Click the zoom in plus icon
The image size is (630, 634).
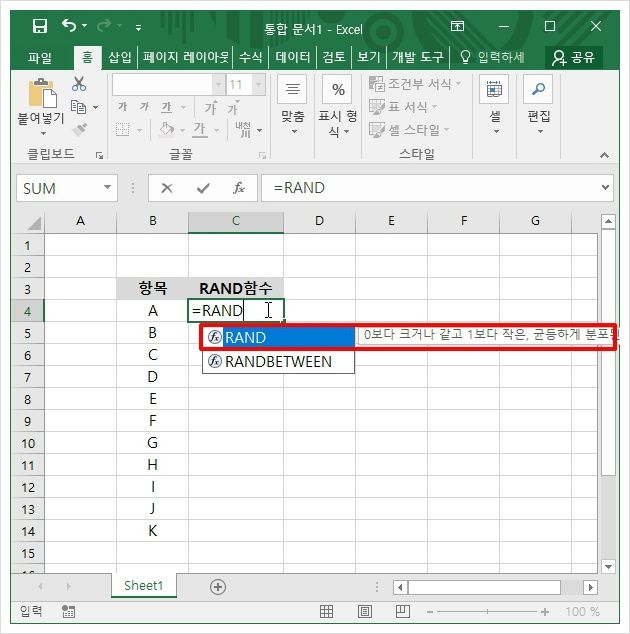[x=545, y=612]
